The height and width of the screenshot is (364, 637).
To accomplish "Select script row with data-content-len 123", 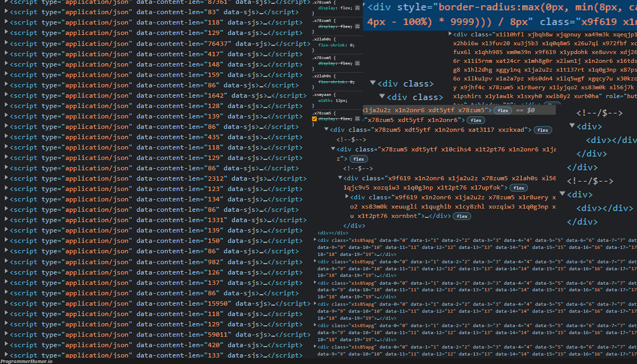I will 156,189.
